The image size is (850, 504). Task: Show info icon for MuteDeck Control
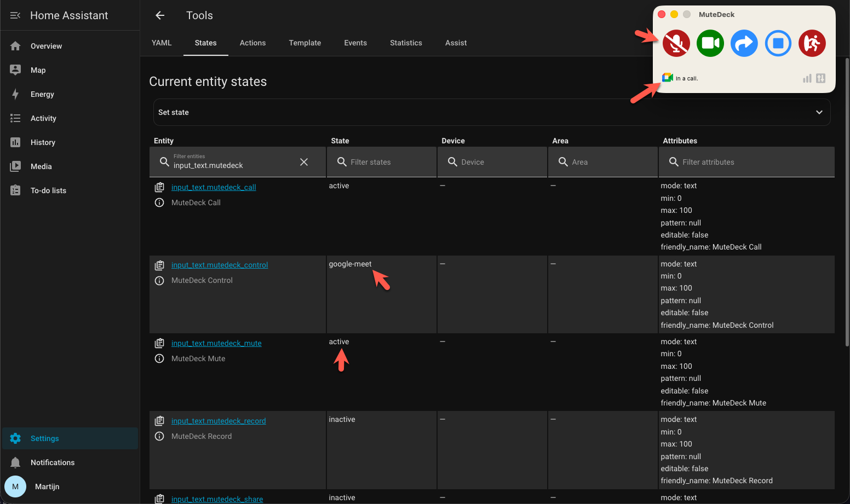[x=159, y=280]
